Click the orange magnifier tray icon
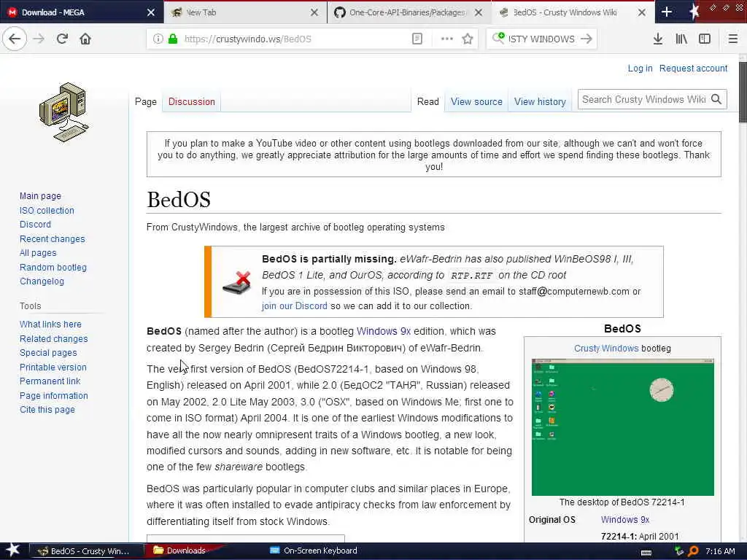 click(x=693, y=551)
